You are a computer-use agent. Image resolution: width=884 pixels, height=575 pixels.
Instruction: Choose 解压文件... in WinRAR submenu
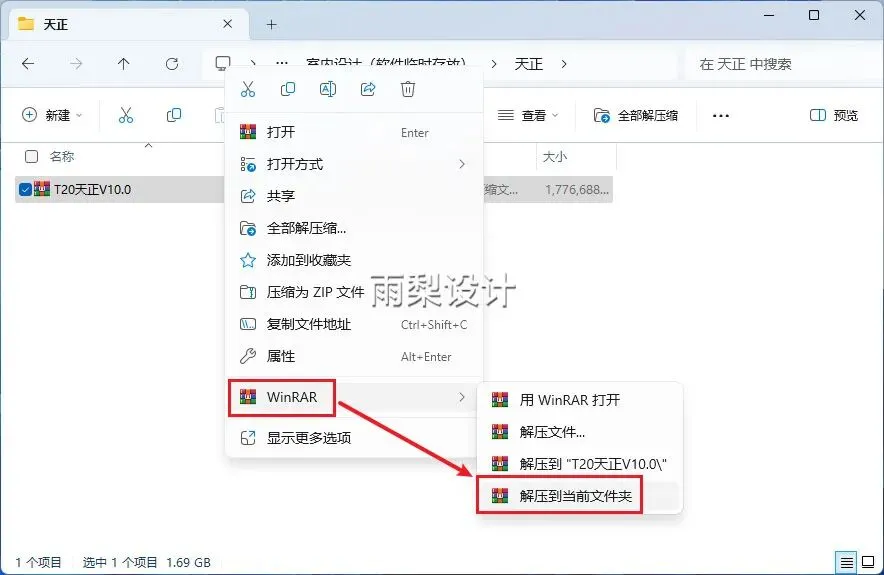(x=580, y=432)
